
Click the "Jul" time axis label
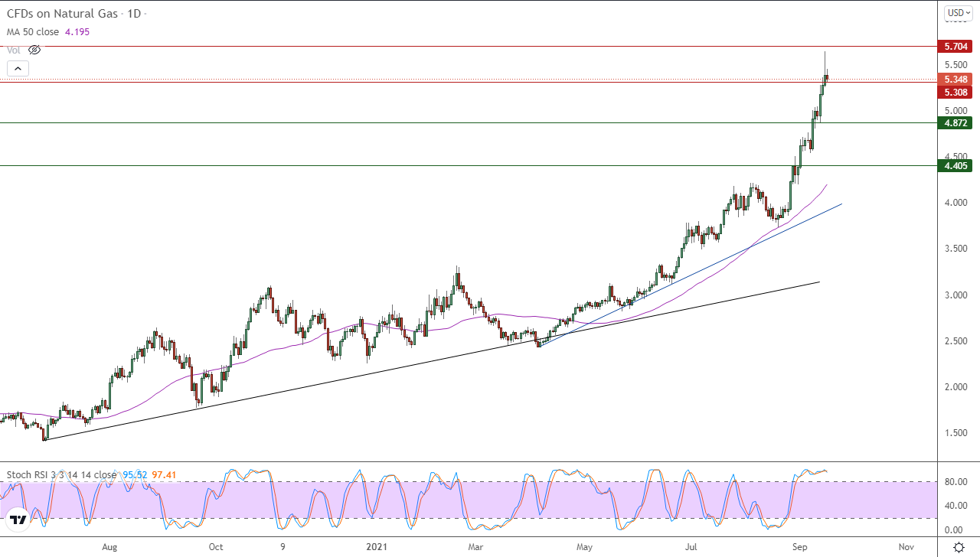coord(691,547)
